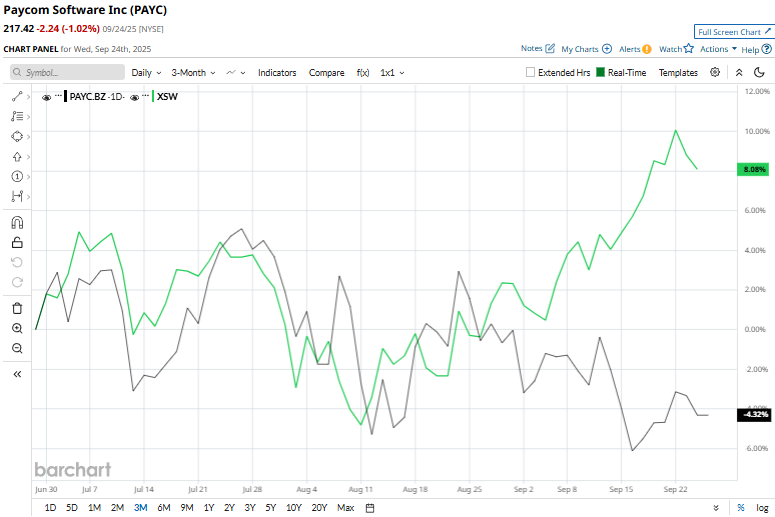Image resolution: width=775 pixels, height=517 pixels.
Task: Toggle the Real-Time green checkbox
Action: [601, 72]
